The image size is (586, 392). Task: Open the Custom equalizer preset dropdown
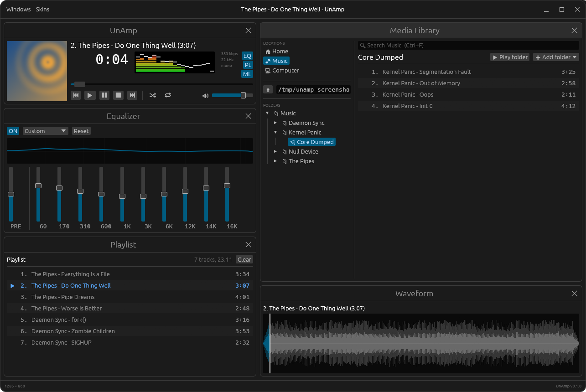click(x=45, y=131)
